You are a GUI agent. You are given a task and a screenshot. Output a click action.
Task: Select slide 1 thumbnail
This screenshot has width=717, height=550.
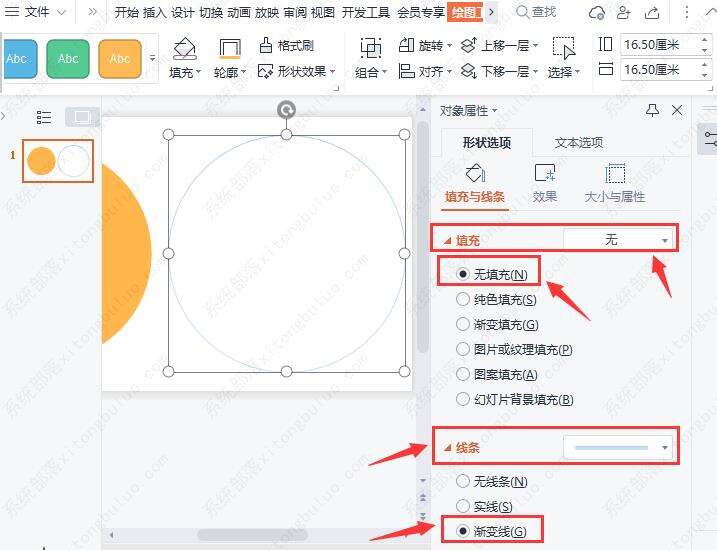[58, 161]
